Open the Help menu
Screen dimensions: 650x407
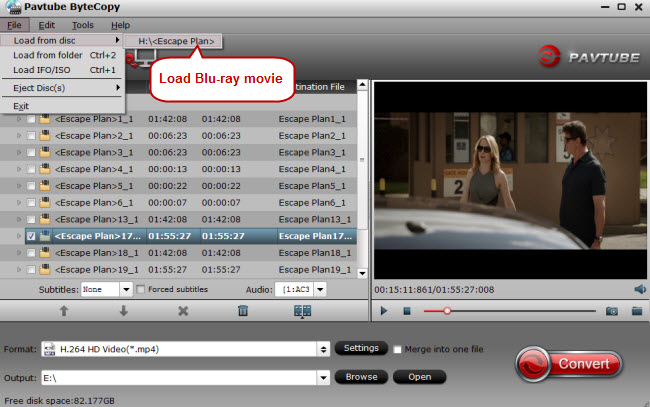coord(120,25)
